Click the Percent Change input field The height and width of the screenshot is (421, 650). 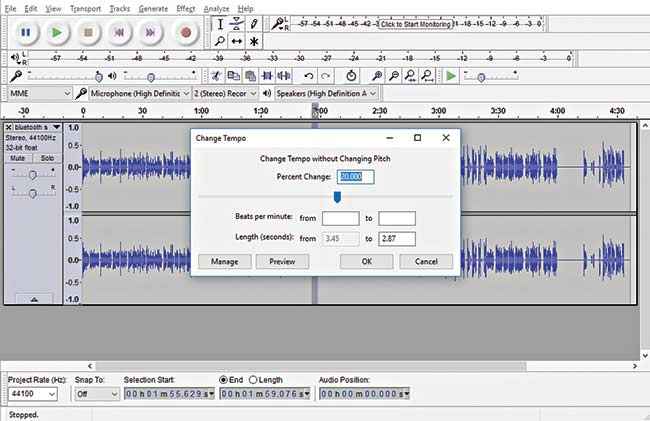356,177
